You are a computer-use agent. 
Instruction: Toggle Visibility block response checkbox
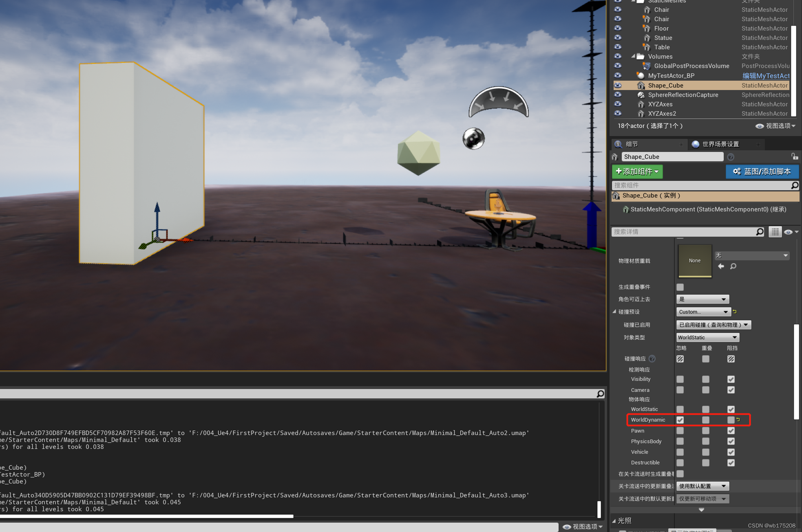(x=731, y=379)
